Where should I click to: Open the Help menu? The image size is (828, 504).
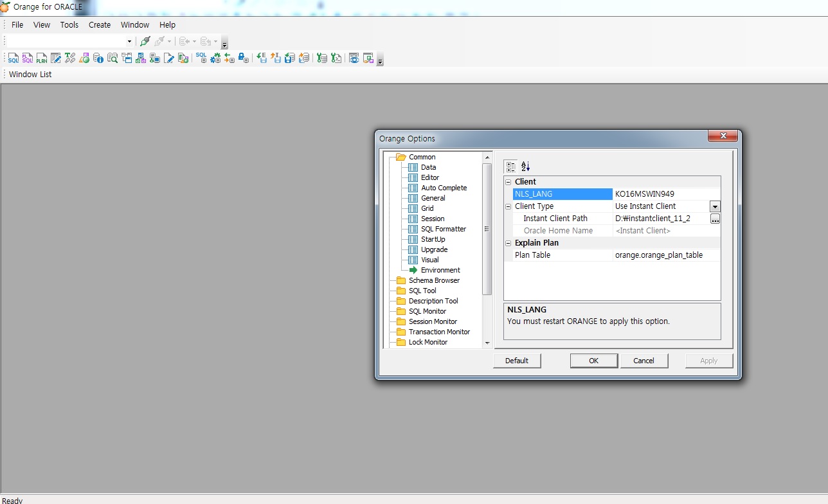click(167, 24)
